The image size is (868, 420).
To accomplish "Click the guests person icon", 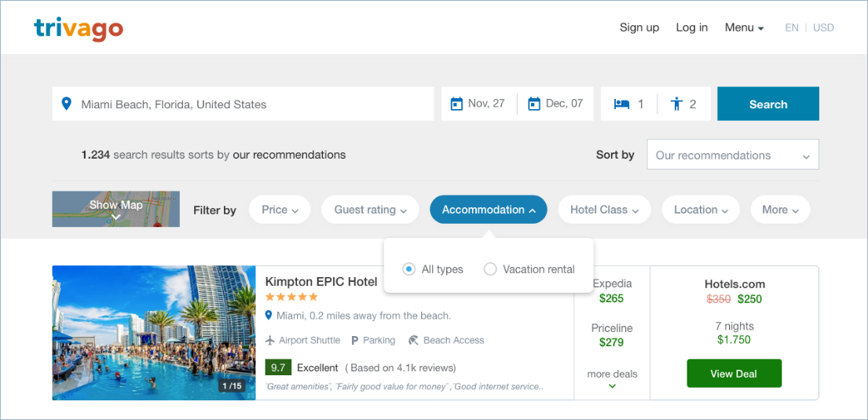I will tap(676, 104).
